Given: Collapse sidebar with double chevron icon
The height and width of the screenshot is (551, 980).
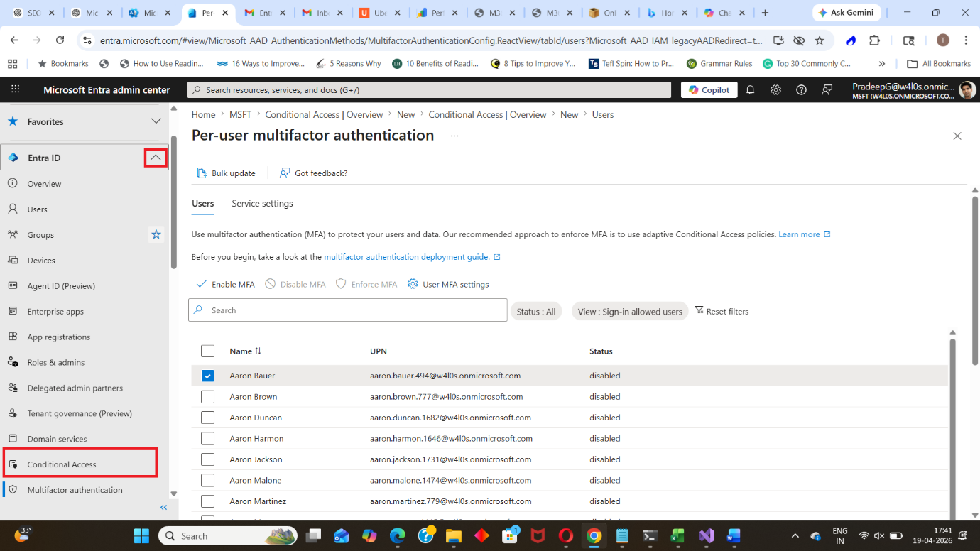Looking at the screenshot, I should (163, 507).
